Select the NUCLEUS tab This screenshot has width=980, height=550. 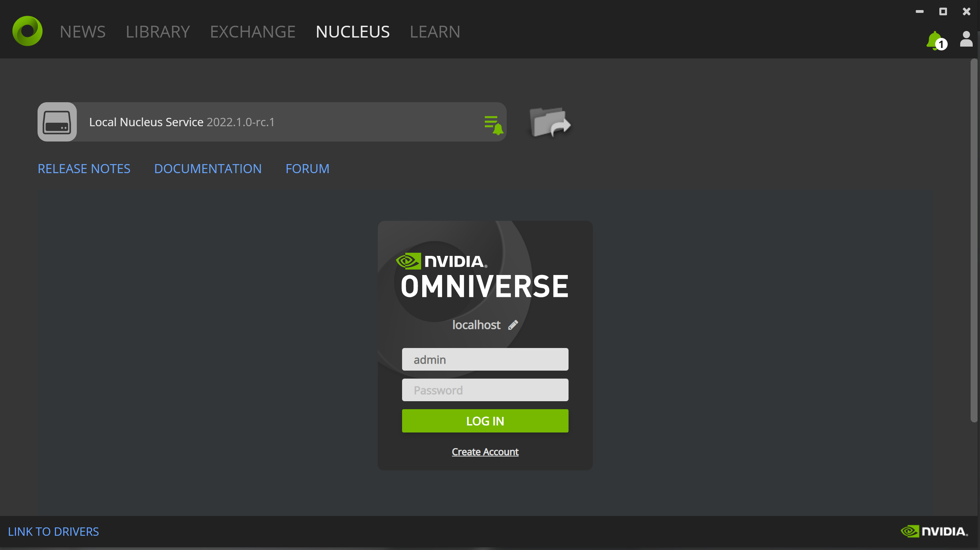pyautogui.click(x=353, y=32)
